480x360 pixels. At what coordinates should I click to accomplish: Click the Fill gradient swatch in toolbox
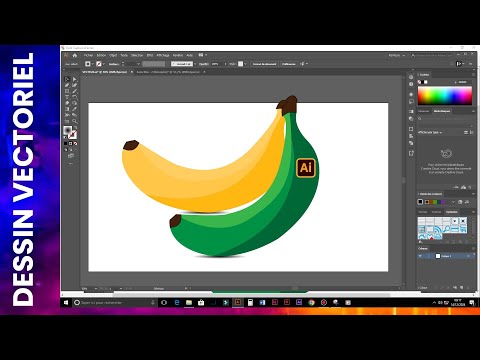click(68, 130)
